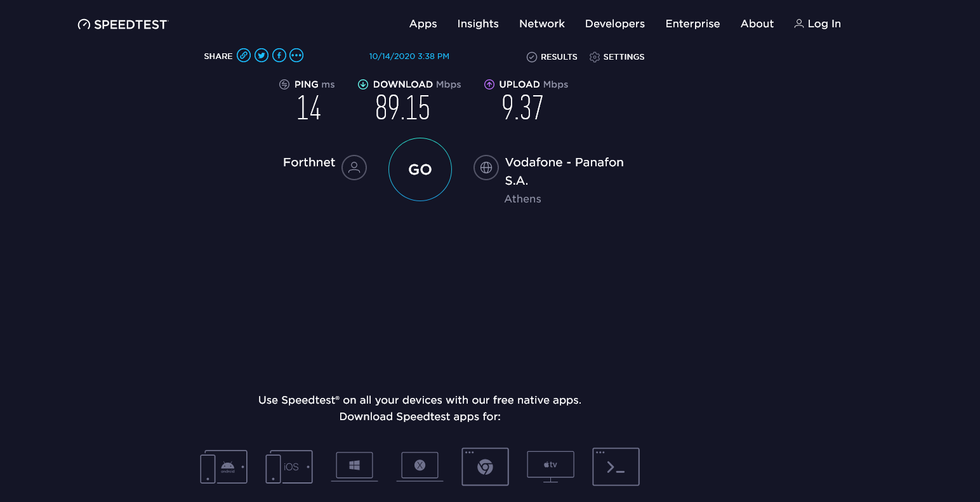980x502 pixels.
Task: Open the Speedtest CLI icon
Action: point(616,467)
